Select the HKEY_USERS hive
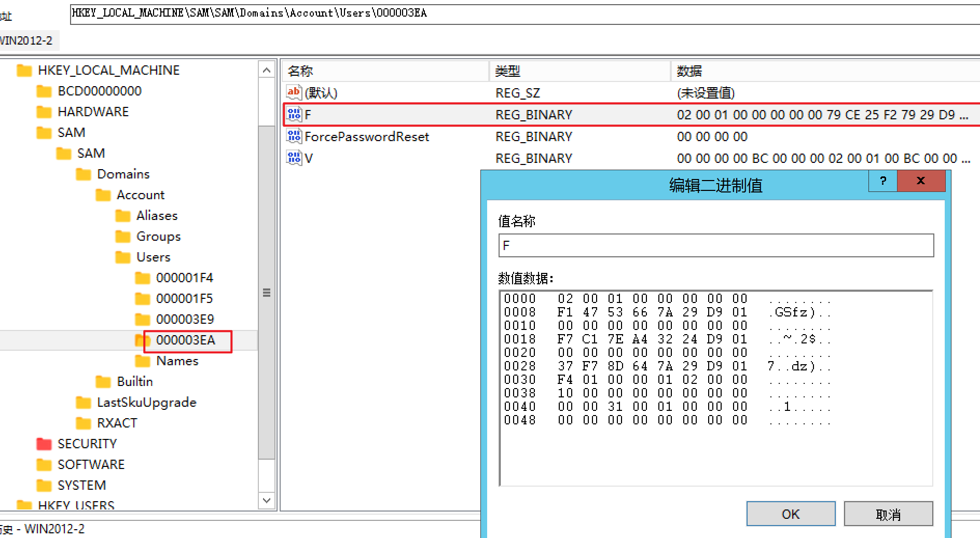The height and width of the screenshot is (538, 980). click(76, 505)
